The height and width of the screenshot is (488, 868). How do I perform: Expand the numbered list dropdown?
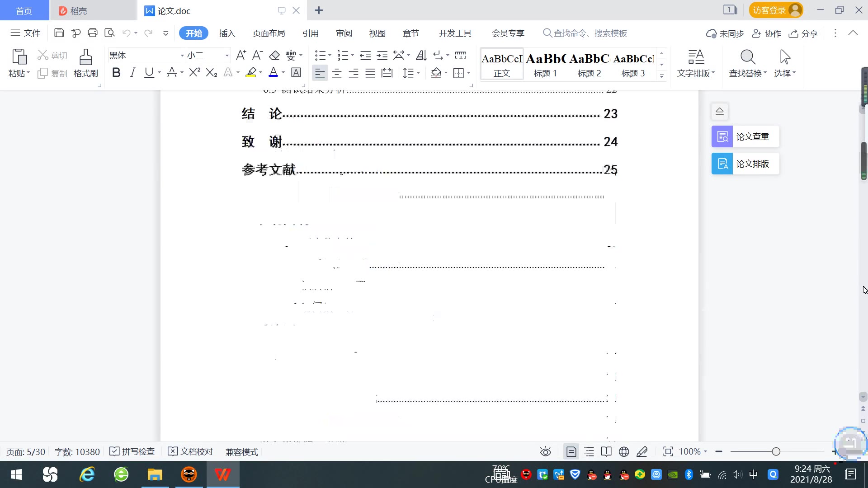[x=352, y=55]
